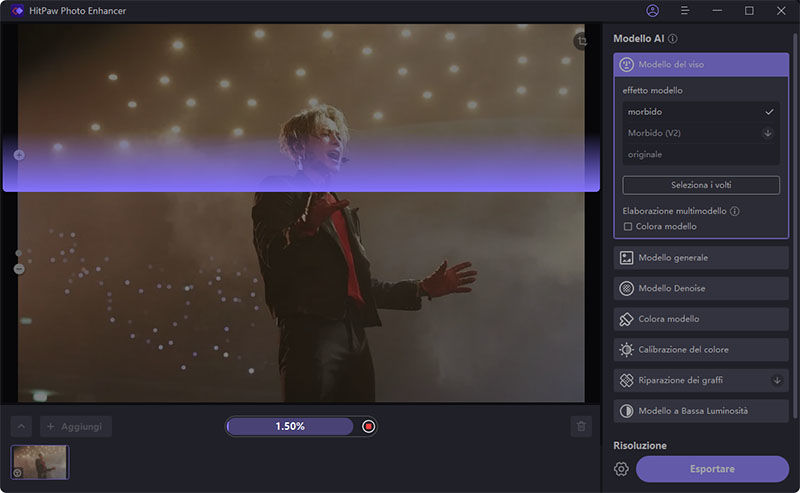Click the zoom out minus icon
The image size is (800, 493).
tap(19, 268)
